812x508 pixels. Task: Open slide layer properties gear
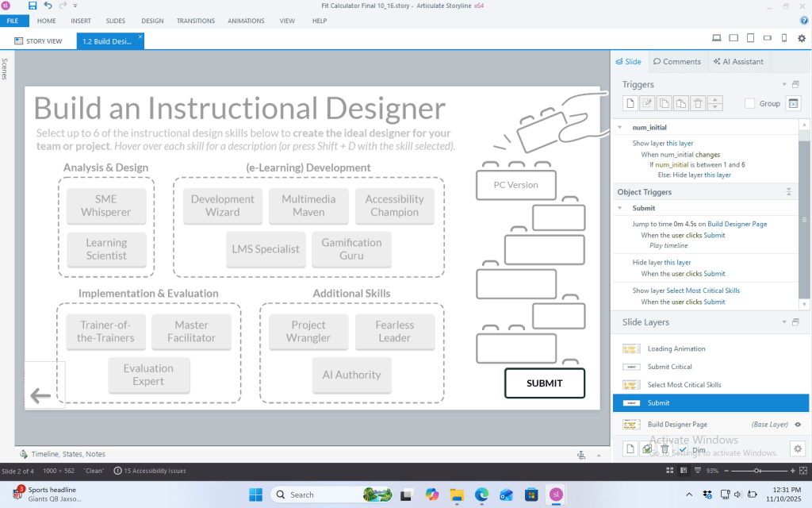pyautogui.click(x=798, y=449)
